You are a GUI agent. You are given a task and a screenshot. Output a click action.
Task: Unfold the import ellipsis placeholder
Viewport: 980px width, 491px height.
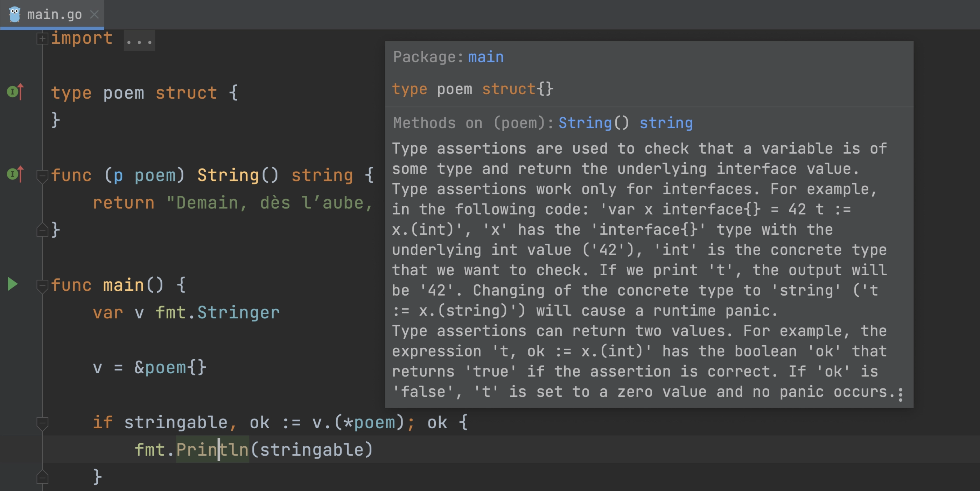click(139, 40)
